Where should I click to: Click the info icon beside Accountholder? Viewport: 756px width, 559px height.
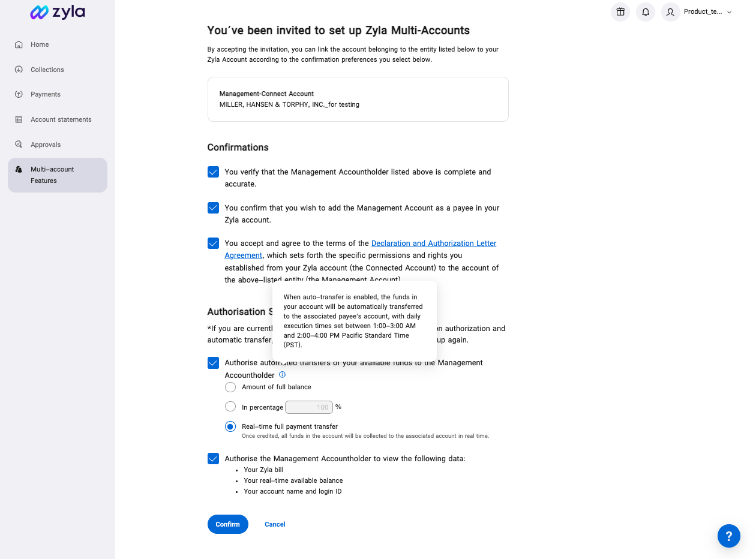[283, 375]
